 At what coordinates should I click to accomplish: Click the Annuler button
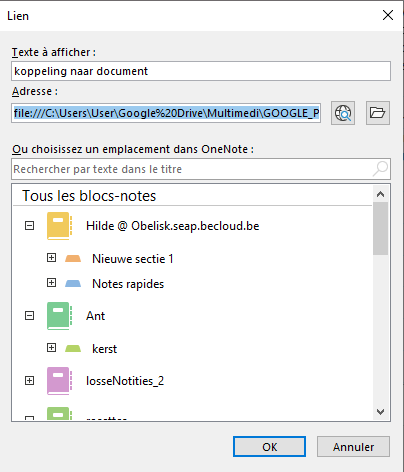353,447
